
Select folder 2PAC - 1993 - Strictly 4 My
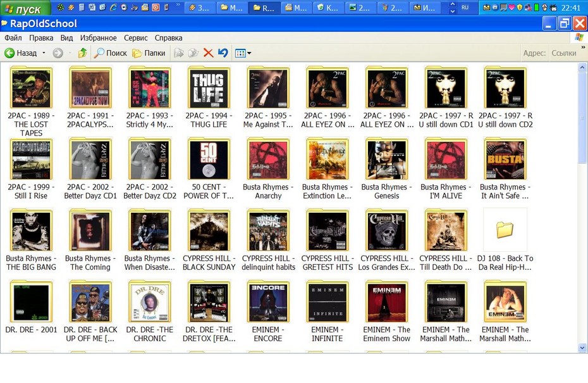(150, 97)
